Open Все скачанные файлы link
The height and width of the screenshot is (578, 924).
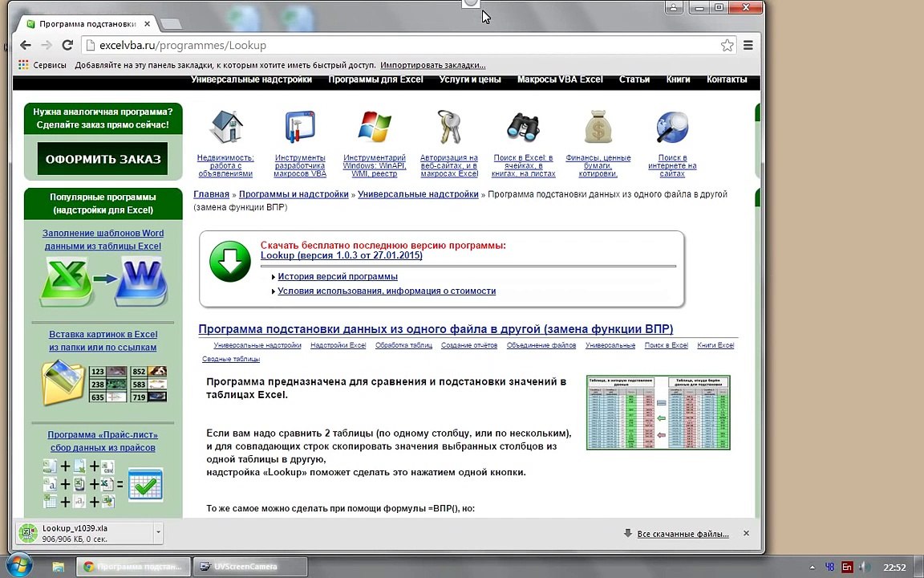coord(683,534)
